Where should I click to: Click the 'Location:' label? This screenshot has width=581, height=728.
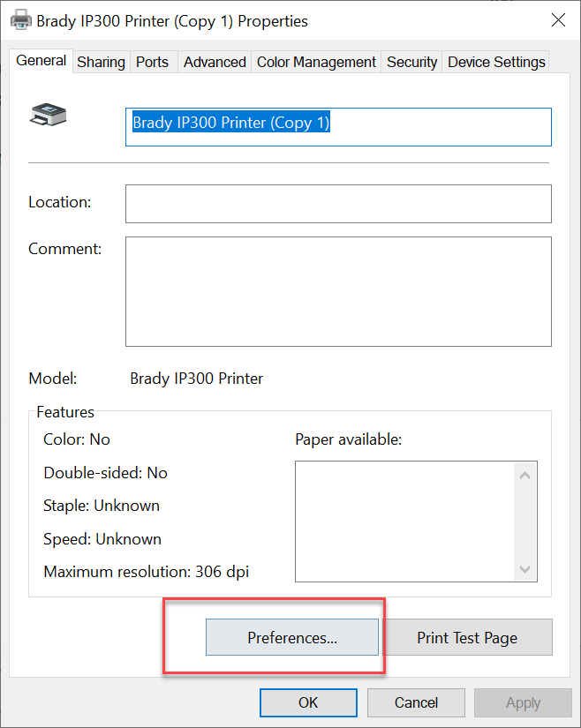pyautogui.click(x=59, y=202)
